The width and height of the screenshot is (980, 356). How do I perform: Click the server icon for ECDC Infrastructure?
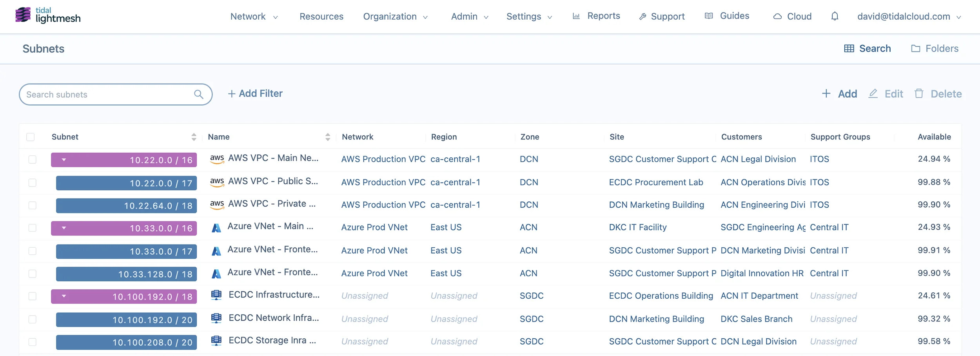coord(216,295)
